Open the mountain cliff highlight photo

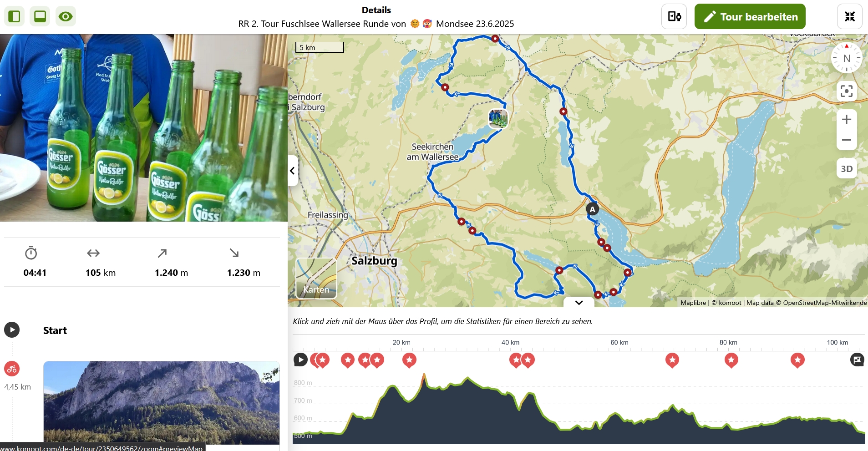(161, 402)
